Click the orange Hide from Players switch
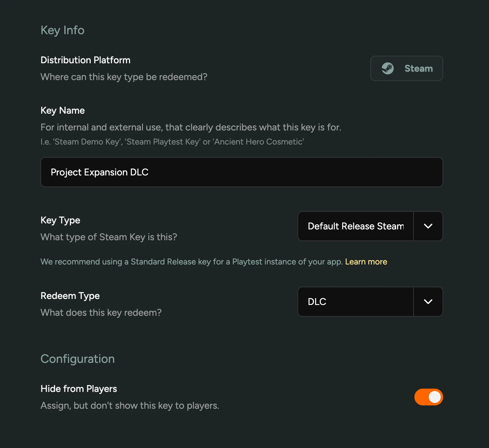 click(x=428, y=397)
